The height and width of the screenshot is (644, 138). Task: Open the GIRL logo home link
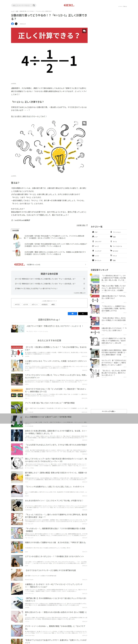click(69, 5)
